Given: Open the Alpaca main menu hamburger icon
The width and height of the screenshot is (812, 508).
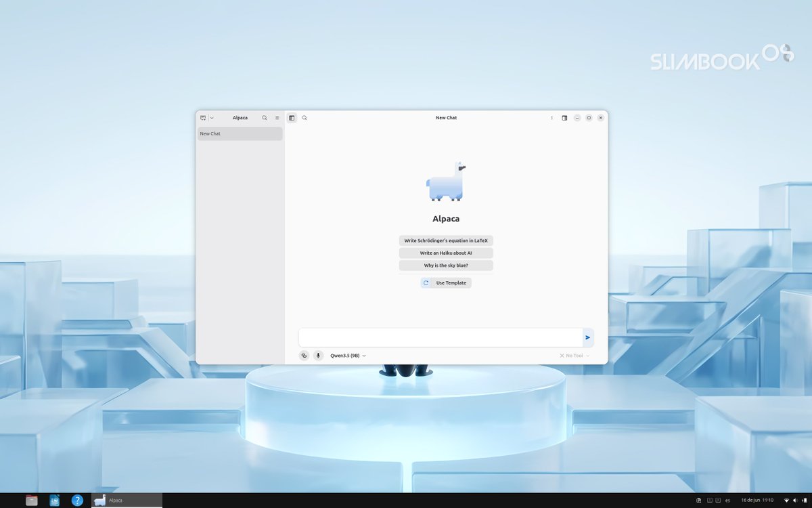Looking at the screenshot, I should pyautogui.click(x=277, y=118).
